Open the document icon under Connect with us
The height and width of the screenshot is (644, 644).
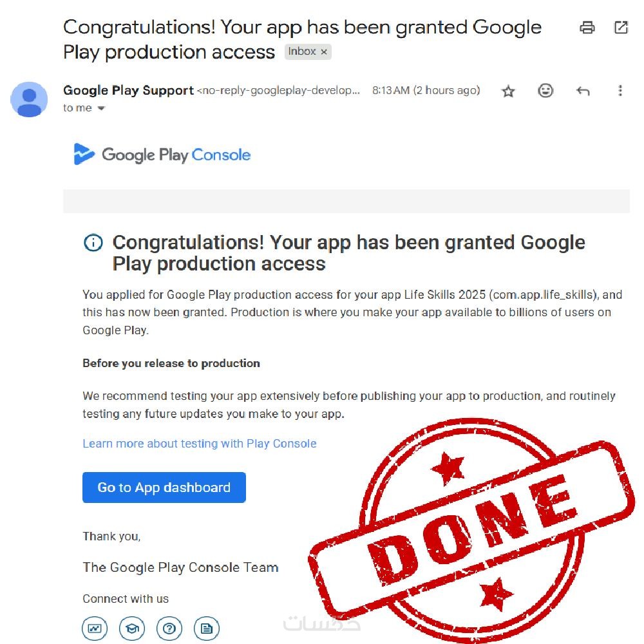click(x=207, y=628)
